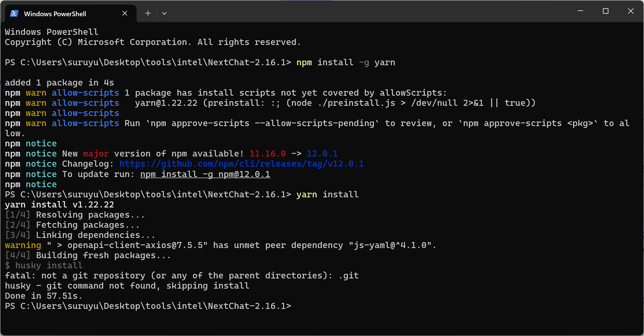Close the Windows PowerShell tab

tap(125, 13)
